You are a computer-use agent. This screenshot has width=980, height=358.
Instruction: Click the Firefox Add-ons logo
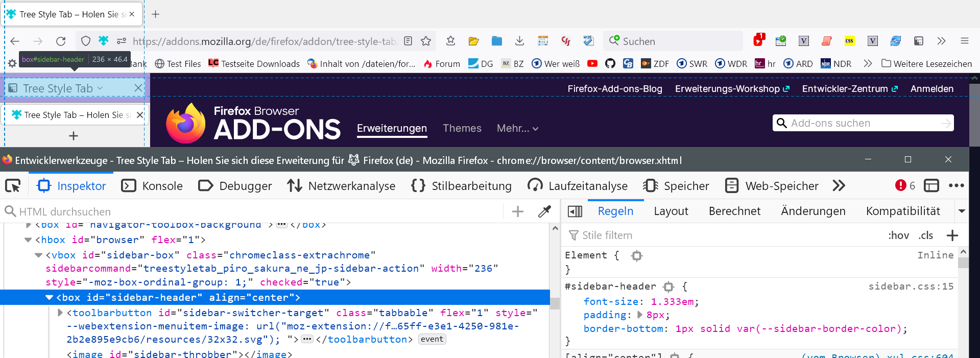pos(253,123)
